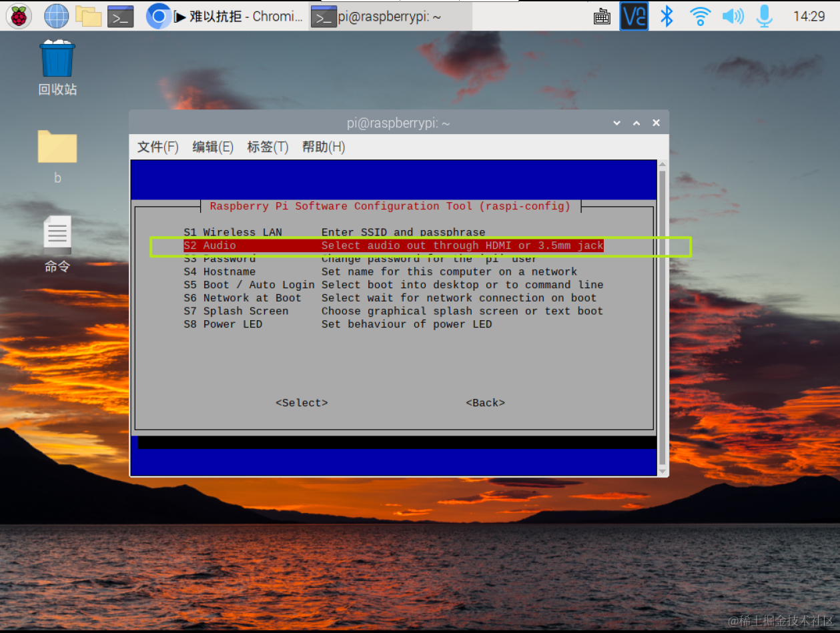Minimize the terminal window
840x633 pixels.
616,123
